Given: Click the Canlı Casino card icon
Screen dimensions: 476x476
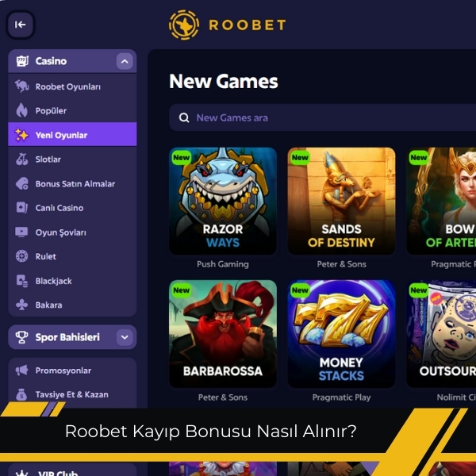Looking at the screenshot, I should 21,208.
